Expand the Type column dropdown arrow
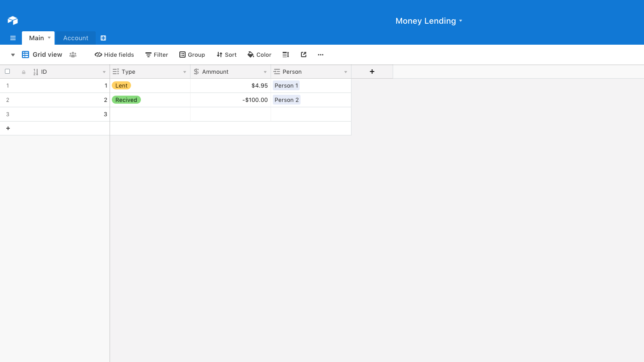 click(x=185, y=72)
